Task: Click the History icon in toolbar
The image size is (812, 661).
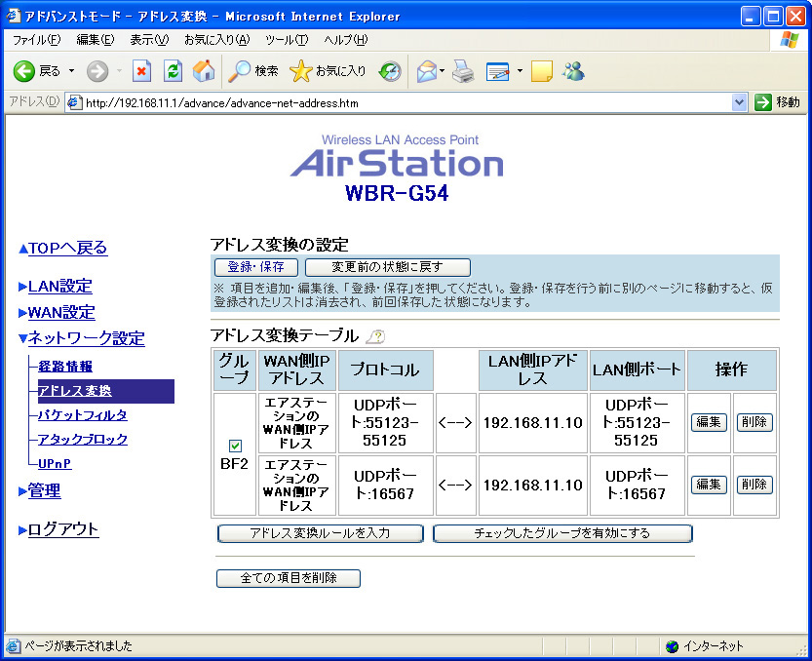Action: (390, 71)
